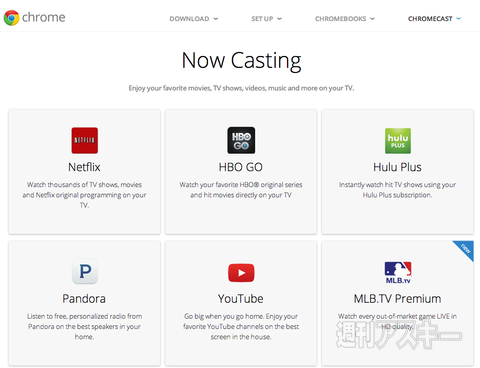Open the MLB.TV logo icon
This screenshot has height=368, width=480.
click(x=398, y=273)
